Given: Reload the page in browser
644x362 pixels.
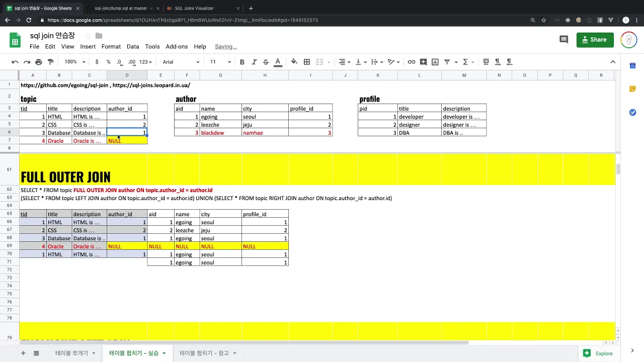Looking at the screenshot, I should (x=29, y=20).
